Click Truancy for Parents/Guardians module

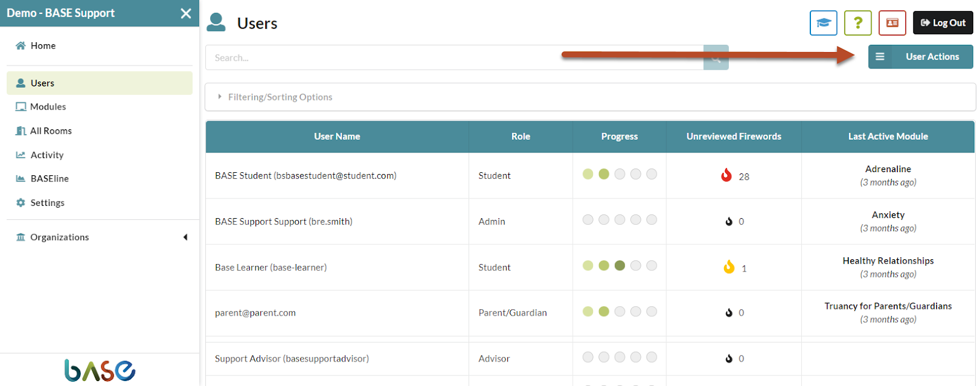pos(888,306)
